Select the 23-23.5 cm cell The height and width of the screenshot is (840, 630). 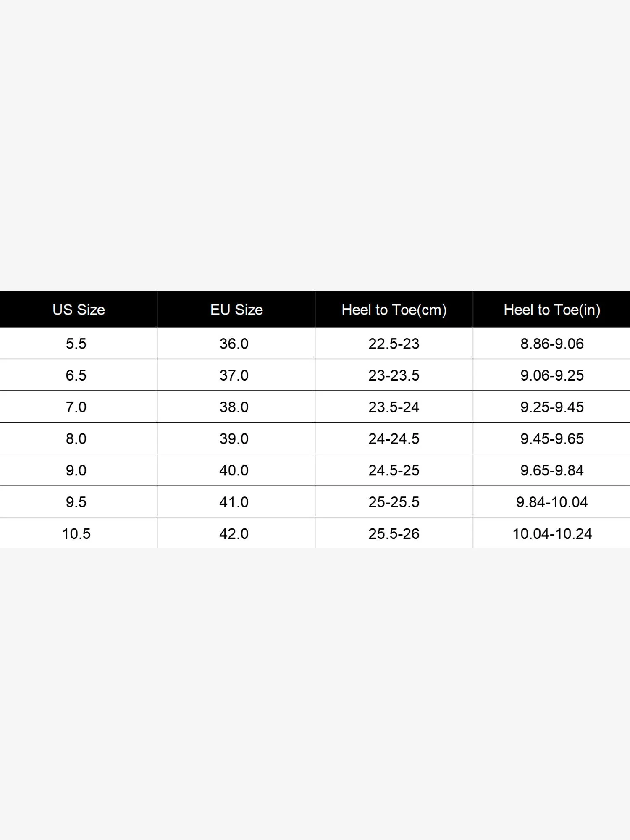pos(394,375)
